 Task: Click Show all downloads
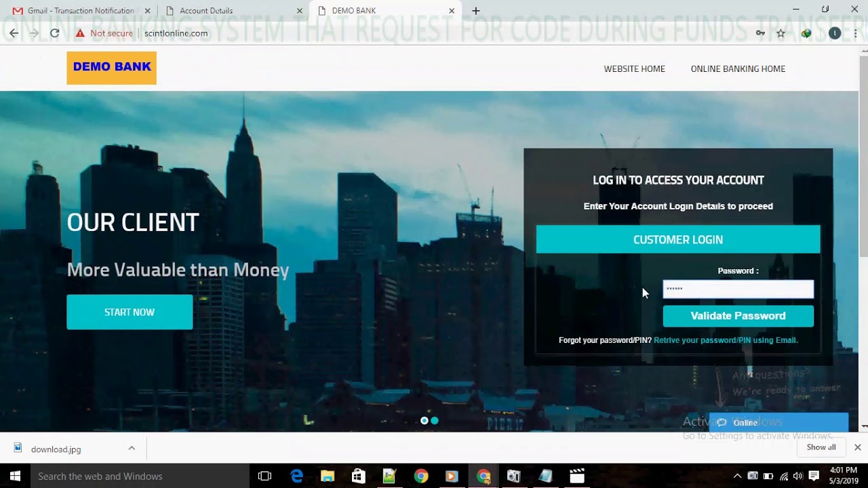pos(821,447)
